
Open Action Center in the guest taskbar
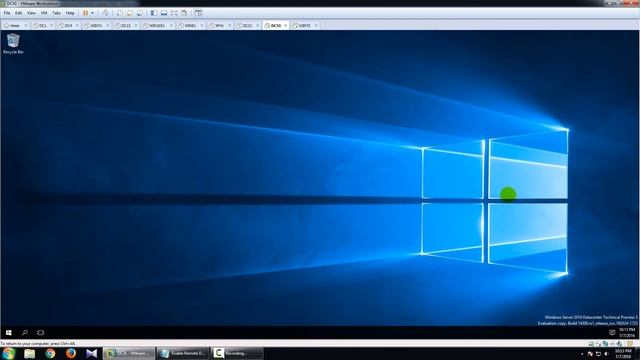click(x=612, y=333)
